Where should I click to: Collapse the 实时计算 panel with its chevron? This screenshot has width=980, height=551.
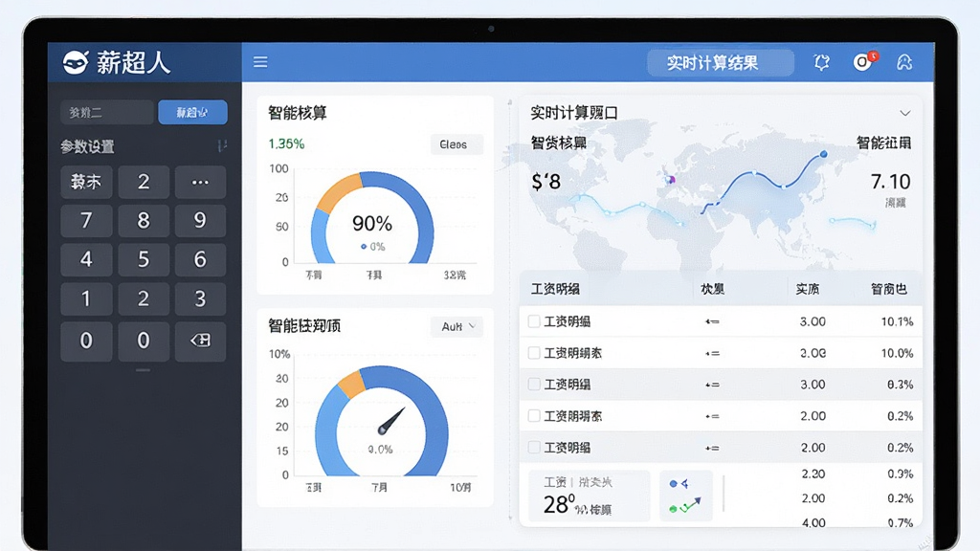tap(904, 113)
